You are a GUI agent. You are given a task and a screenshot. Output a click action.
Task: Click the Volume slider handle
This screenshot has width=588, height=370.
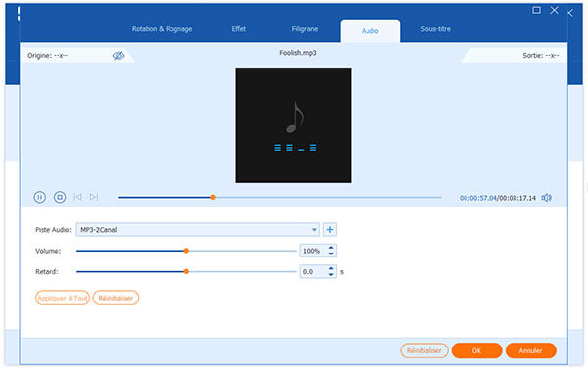point(186,251)
